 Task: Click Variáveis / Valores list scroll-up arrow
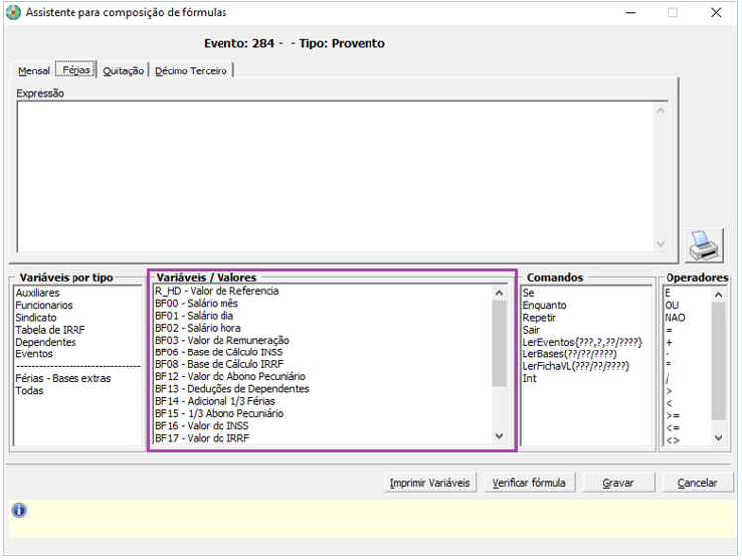499,293
